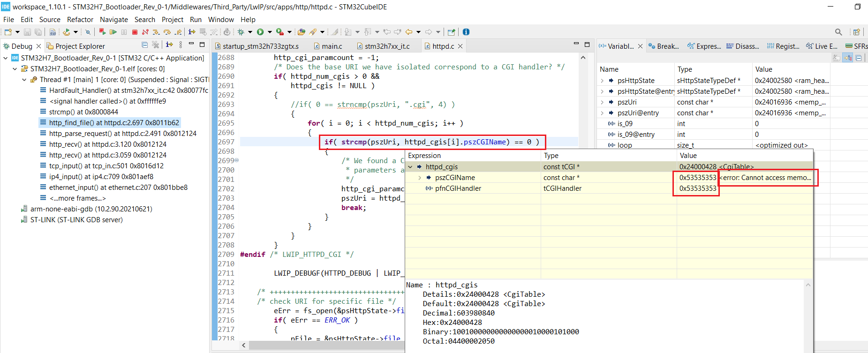Click the <...more frames...> entry
Screen dimensions: 868x353
click(x=78, y=198)
